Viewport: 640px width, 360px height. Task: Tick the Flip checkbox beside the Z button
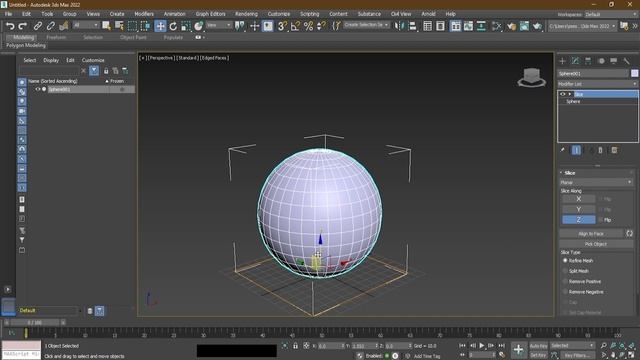tap(601, 220)
